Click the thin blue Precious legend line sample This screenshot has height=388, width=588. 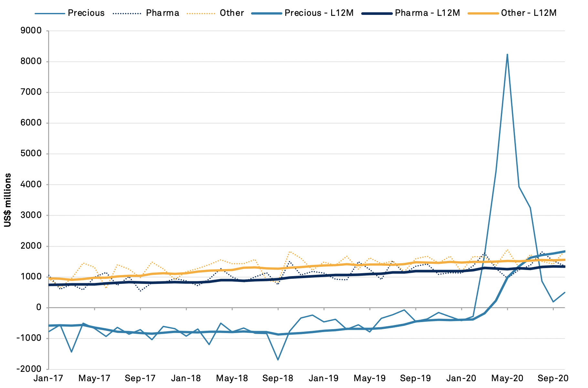pos(50,13)
